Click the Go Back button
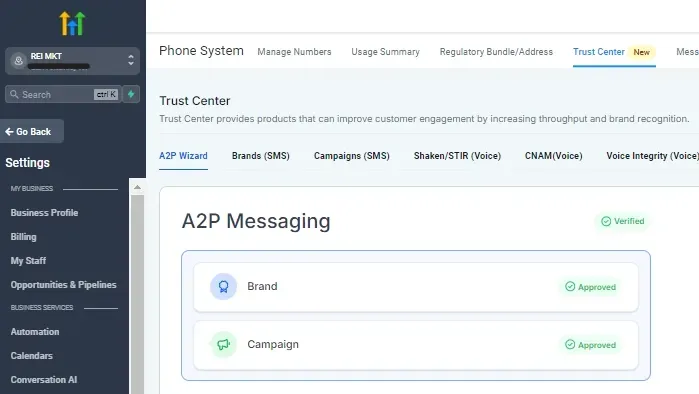Viewport: 699px width, 394px height. (x=32, y=131)
